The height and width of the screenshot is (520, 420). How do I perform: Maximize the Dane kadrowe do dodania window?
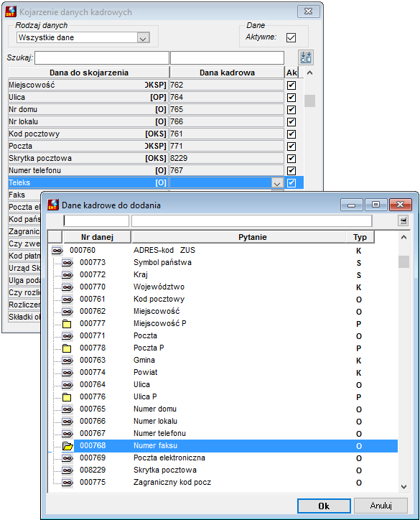coord(376,205)
